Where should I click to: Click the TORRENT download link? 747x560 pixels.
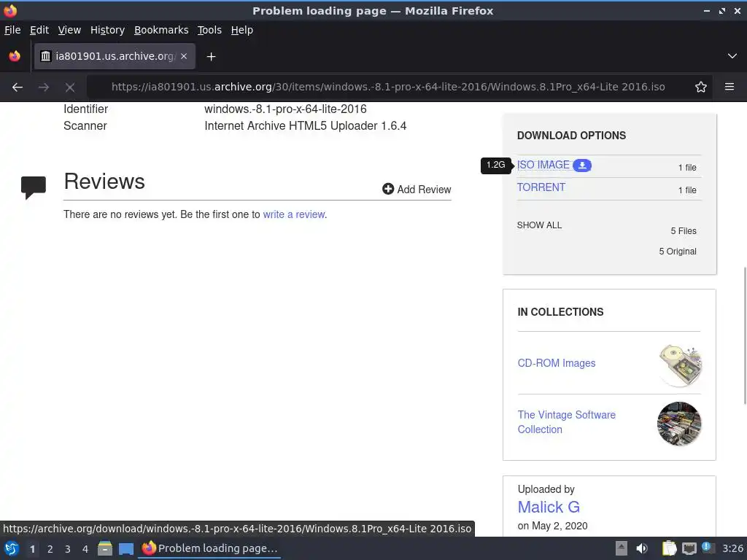[541, 187]
